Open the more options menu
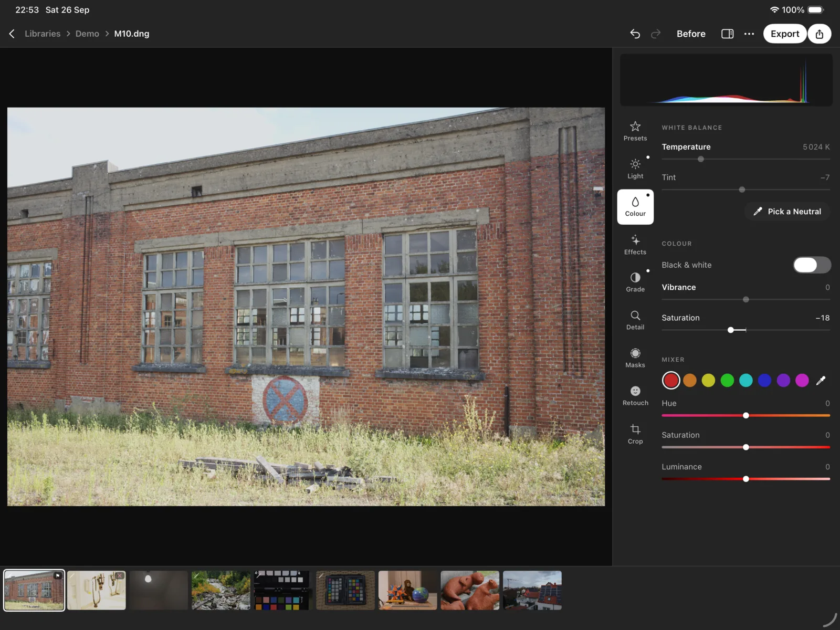Image resolution: width=840 pixels, height=630 pixels. coord(749,34)
